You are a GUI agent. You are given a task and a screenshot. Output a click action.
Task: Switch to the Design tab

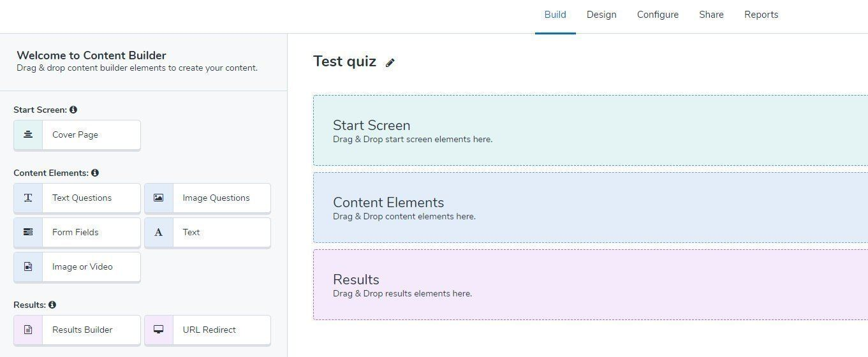tap(601, 15)
